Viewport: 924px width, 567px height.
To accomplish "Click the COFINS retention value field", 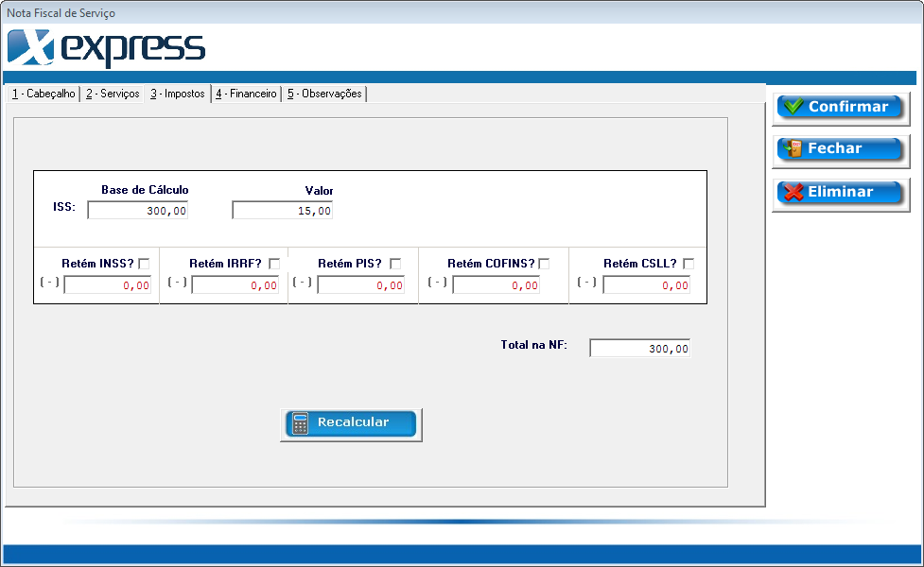I will (496, 285).
